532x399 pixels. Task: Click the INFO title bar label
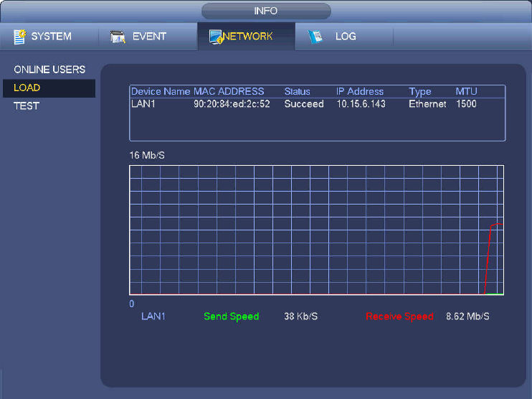coord(266,11)
